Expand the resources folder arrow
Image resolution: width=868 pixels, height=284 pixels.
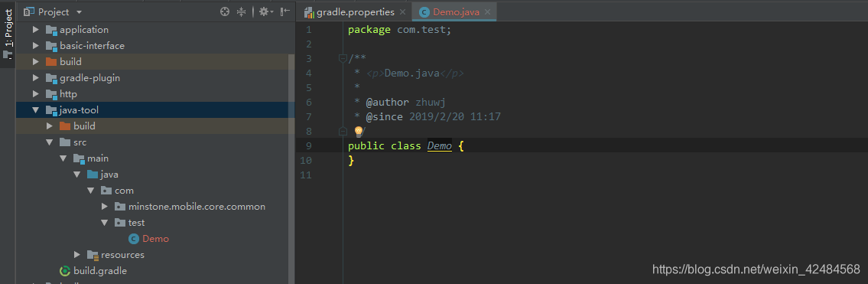[76, 255]
